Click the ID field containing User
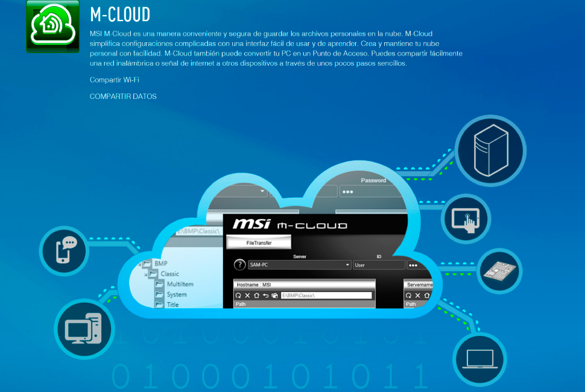Viewport: 585px width, 392px height. pyautogui.click(x=379, y=265)
